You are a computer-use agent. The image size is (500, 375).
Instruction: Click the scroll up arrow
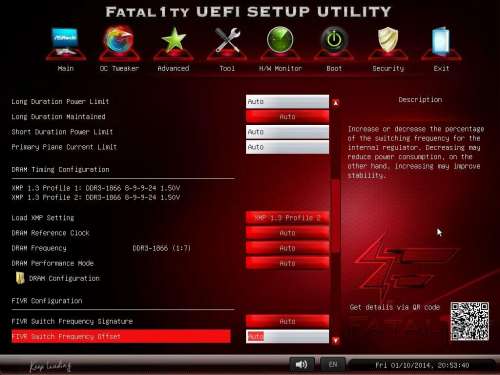tap(336, 103)
